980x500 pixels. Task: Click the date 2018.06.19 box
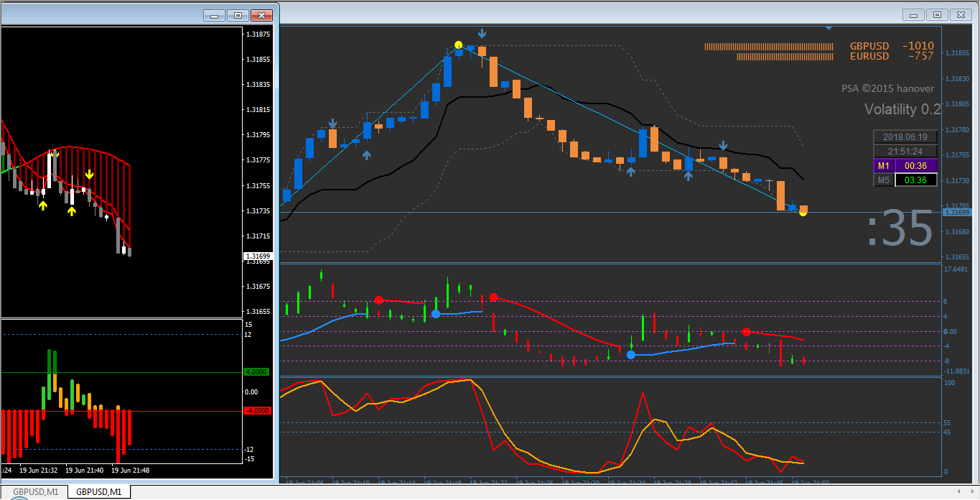905,137
